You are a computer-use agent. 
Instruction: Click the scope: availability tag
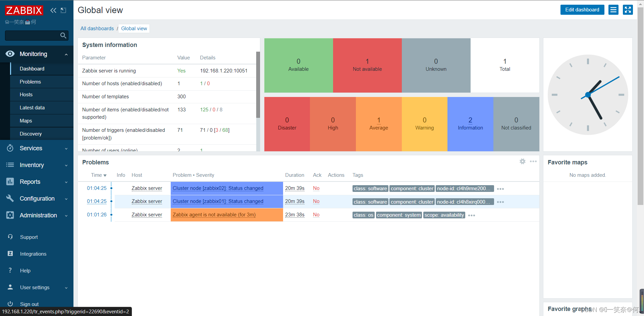(x=444, y=215)
